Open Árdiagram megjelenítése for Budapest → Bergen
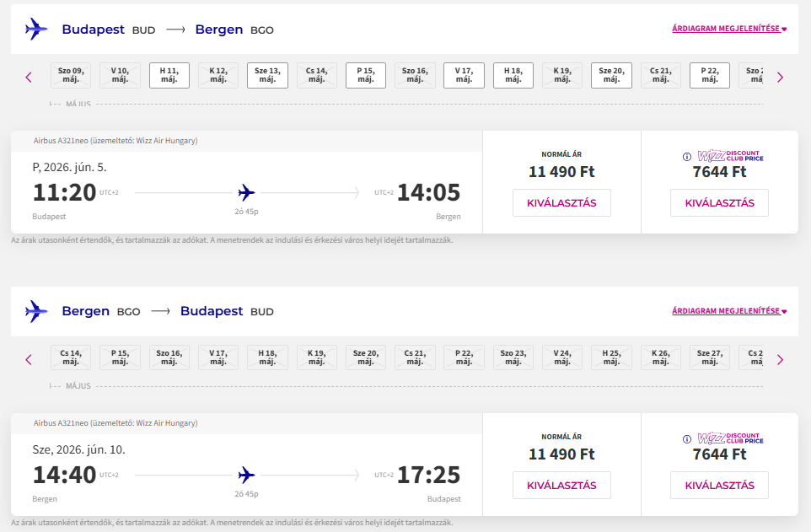811x532 pixels. [728, 29]
